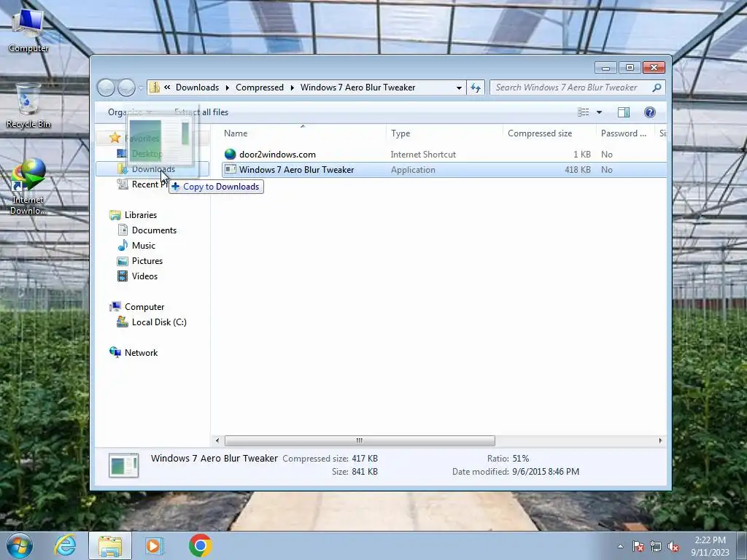Select Documents in the navigation pane
Viewport: 747px width, 560px height.
[154, 230]
